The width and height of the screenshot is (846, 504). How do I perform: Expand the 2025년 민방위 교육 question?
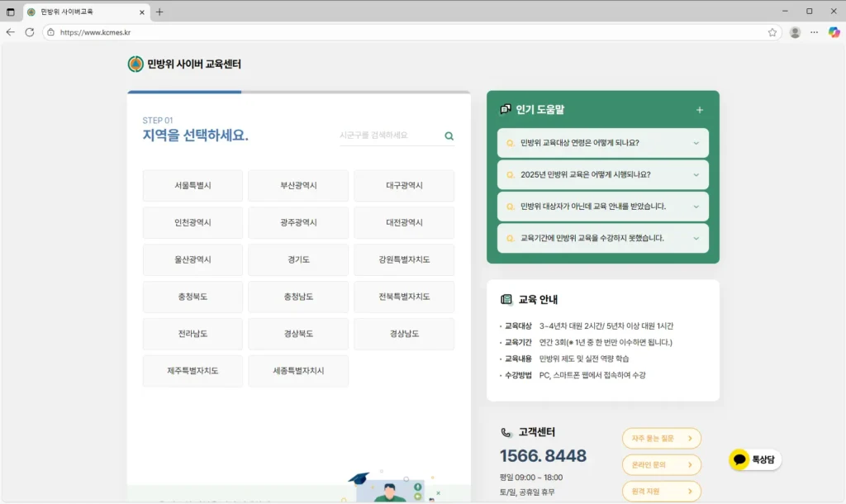602,174
